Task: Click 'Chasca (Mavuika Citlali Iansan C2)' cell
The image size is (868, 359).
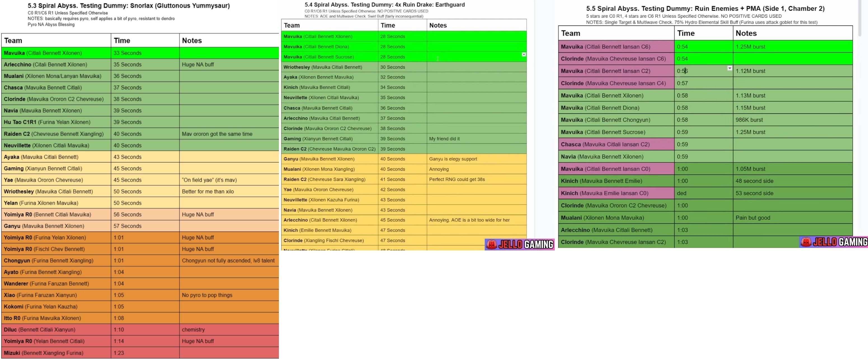Action: tap(616, 144)
